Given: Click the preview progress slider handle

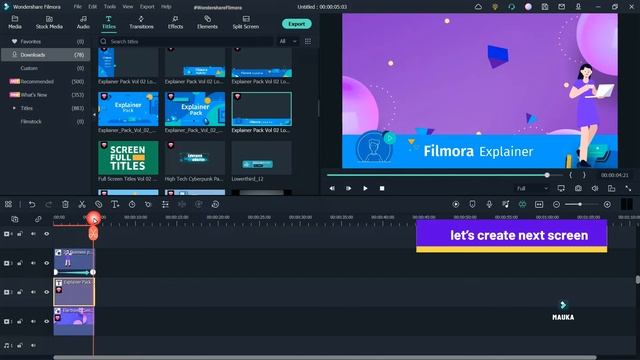Looking at the screenshot, I should click(x=547, y=175).
